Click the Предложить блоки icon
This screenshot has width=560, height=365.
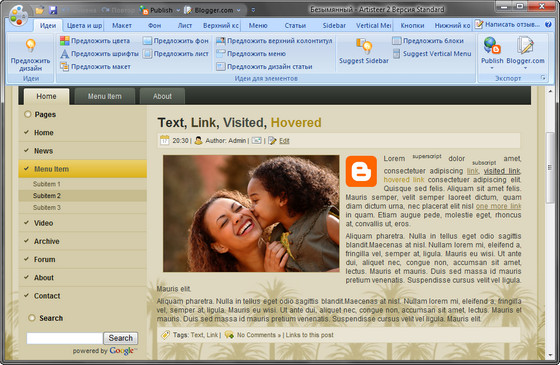click(x=396, y=41)
